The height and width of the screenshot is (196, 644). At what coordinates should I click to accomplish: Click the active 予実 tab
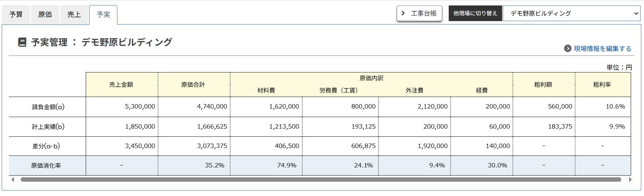pyautogui.click(x=103, y=15)
